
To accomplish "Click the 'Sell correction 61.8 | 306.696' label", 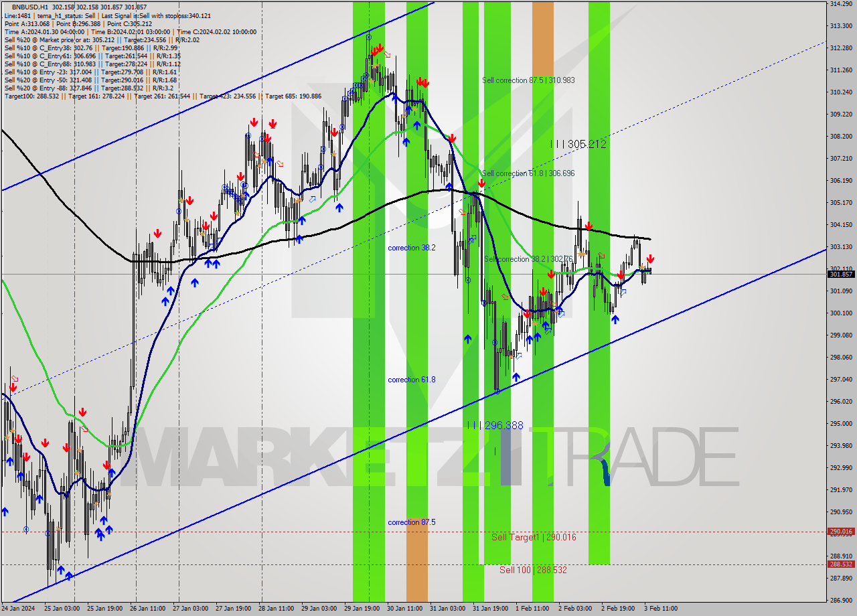I will [528, 173].
